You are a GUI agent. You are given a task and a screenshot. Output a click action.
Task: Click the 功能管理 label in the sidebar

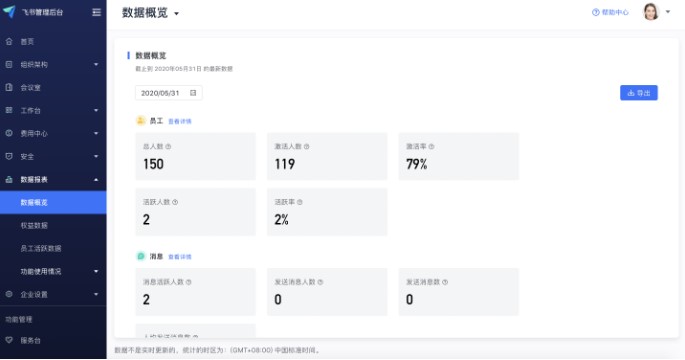point(19,319)
